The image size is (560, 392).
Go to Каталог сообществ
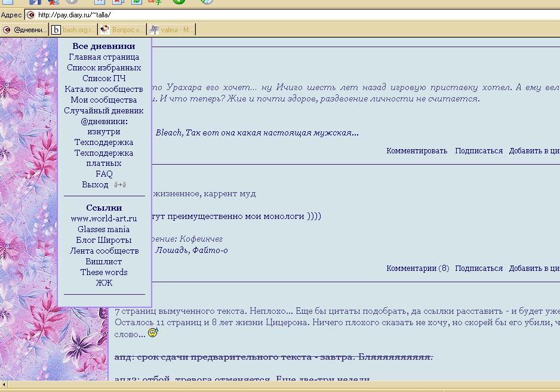(x=104, y=89)
